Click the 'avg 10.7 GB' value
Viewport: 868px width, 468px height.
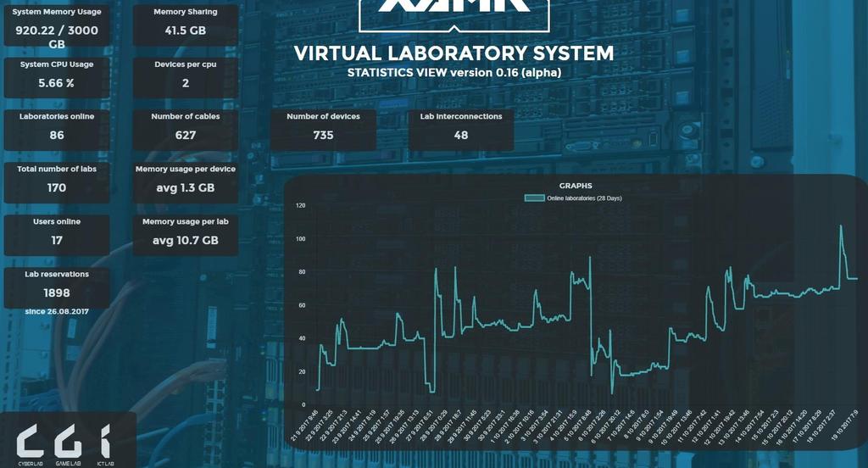(186, 241)
